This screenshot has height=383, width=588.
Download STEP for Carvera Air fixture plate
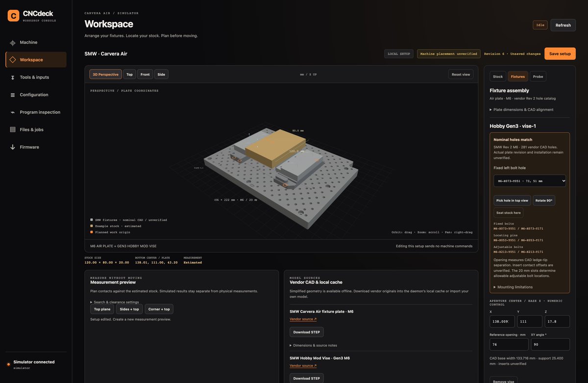[307, 332]
